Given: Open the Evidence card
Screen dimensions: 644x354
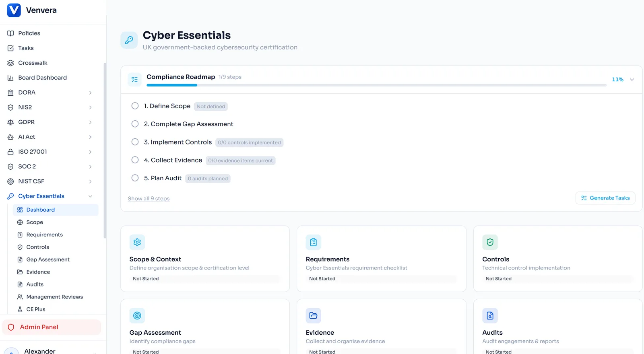Looking at the screenshot, I should [x=382, y=327].
